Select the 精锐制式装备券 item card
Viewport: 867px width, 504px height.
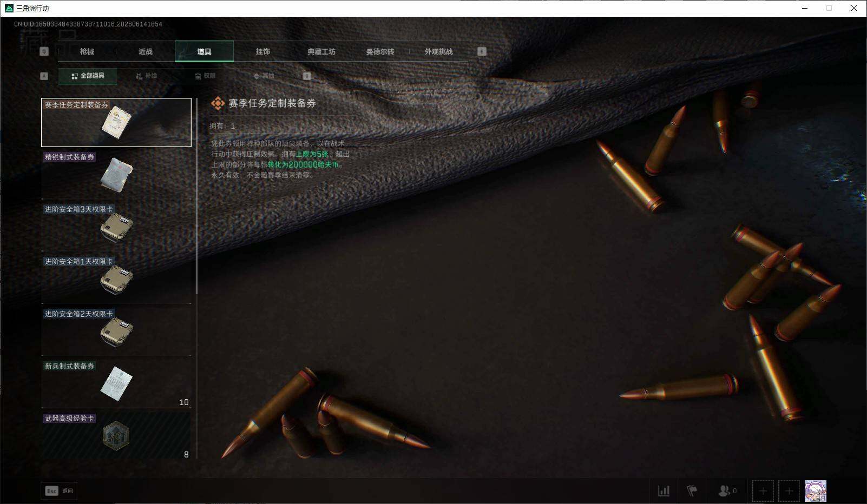tap(116, 175)
